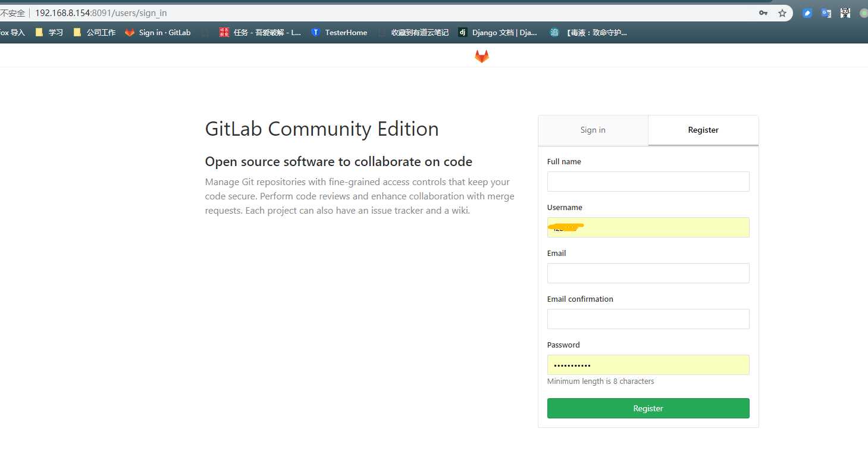Select the Register tab

click(703, 130)
